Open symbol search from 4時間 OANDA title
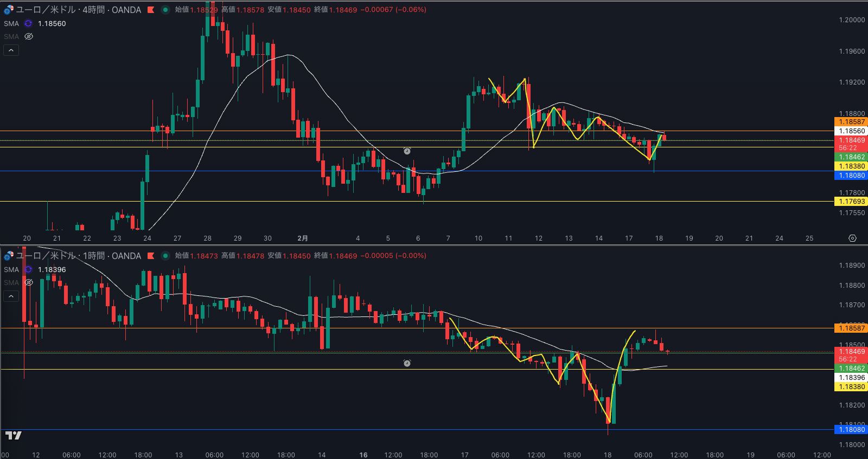Image resolution: width=868 pixels, height=459 pixels. [x=79, y=10]
